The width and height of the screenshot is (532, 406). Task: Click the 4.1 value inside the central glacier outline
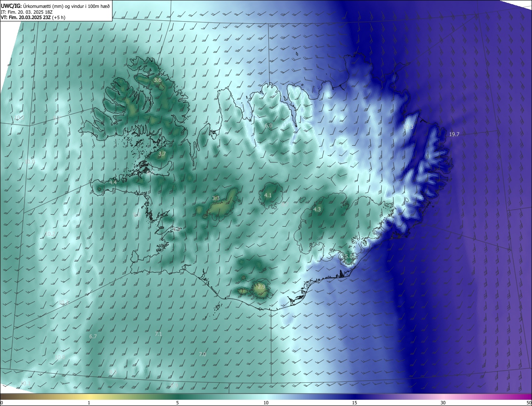pyautogui.click(x=268, y=195)
